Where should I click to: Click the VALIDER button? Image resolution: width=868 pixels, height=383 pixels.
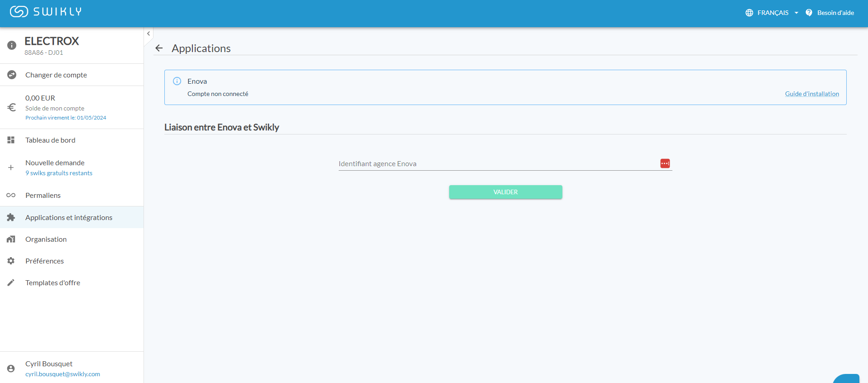point(506,192)
